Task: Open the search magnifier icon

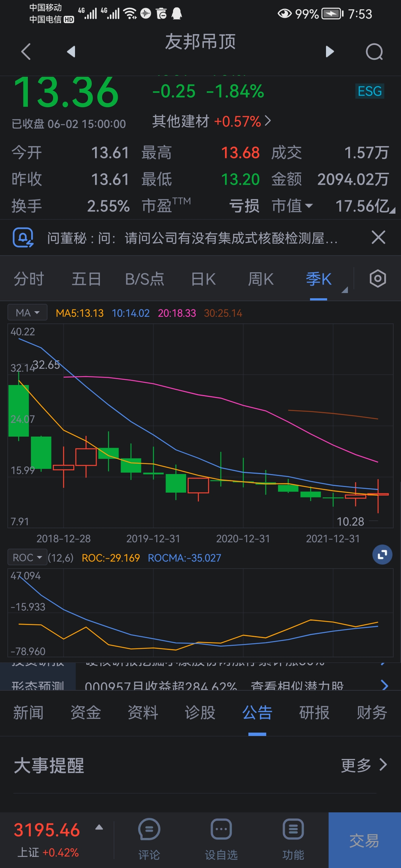Action: tap(374, 52)
